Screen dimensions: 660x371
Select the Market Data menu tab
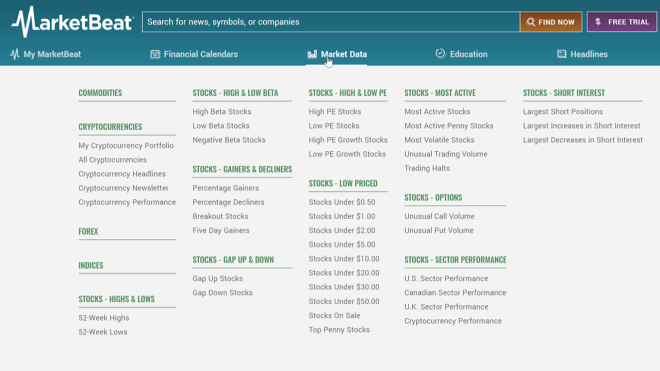[x=337, y=54]
